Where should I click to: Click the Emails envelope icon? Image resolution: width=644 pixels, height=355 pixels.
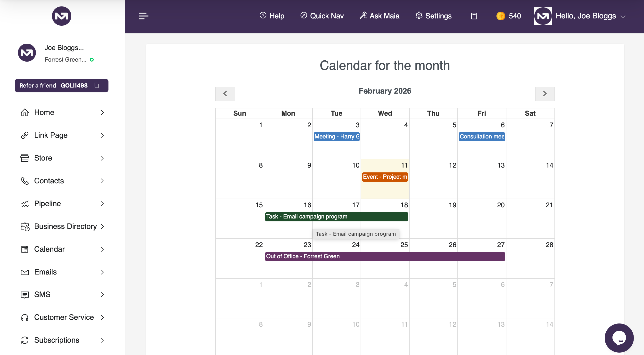point(25,272)
